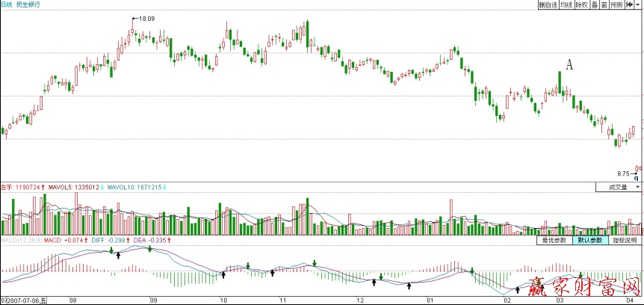Expand the top-right toolbar dropdown arrow
The height and width of the screenshot is (305, 644).
639,4
